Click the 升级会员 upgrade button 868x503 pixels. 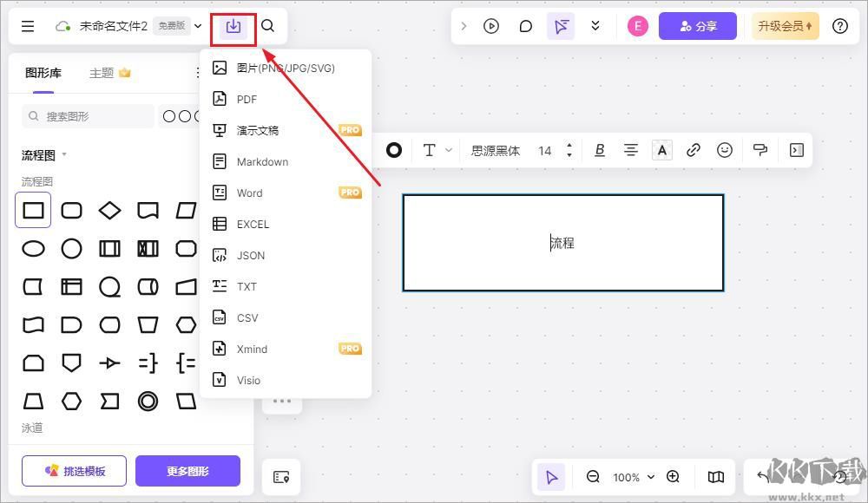pos(785,26)
